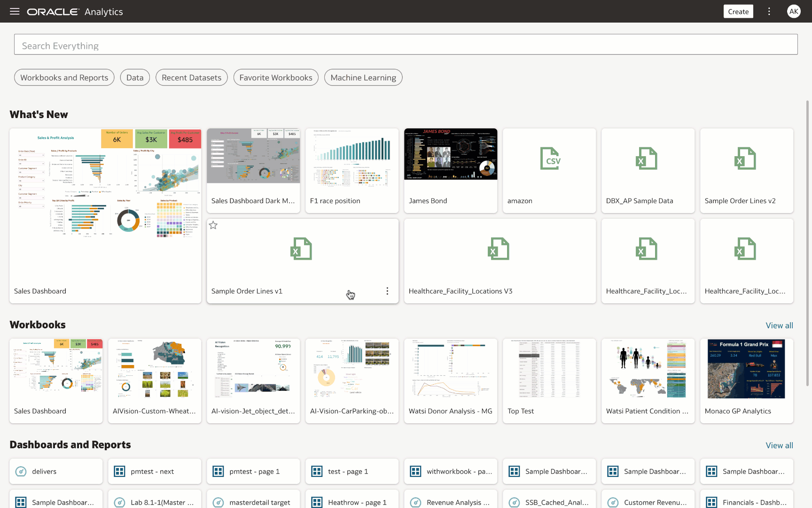Open SSB_Cached_Anal analysis icon
The image size is (812, 508).
point(515,502)
